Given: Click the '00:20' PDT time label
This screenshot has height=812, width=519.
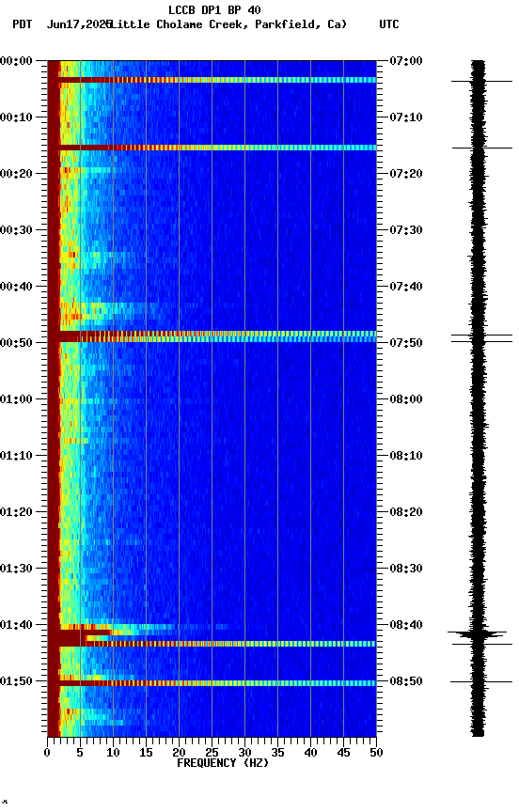Looking at the screenshot, I should (x=16, y=174).
